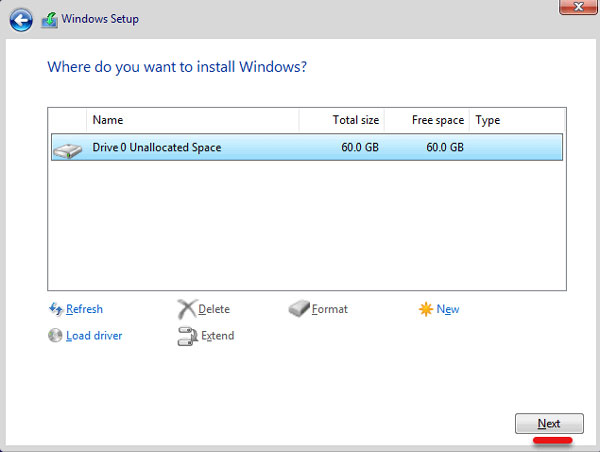Choose the Delete option
The width and height of the screenshot is (600, 452).
[214, 309]
